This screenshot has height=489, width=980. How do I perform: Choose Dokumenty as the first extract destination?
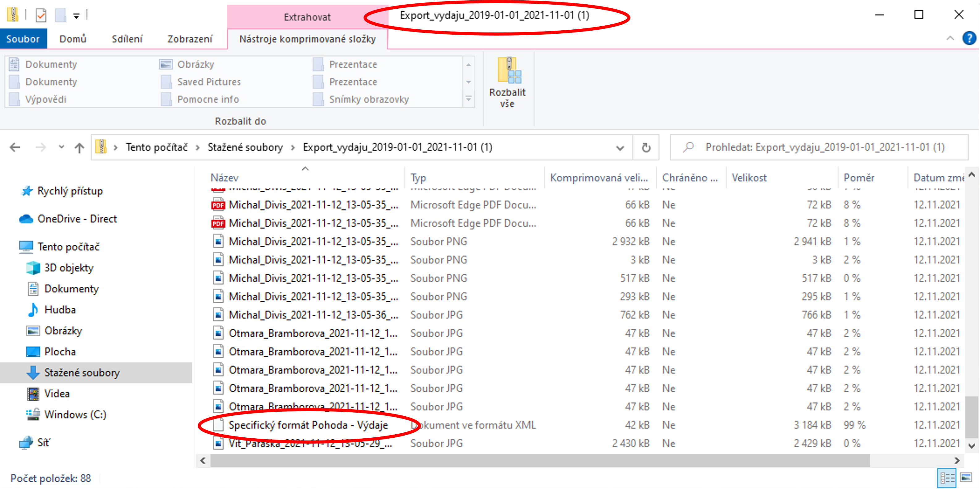coord(43,64)
